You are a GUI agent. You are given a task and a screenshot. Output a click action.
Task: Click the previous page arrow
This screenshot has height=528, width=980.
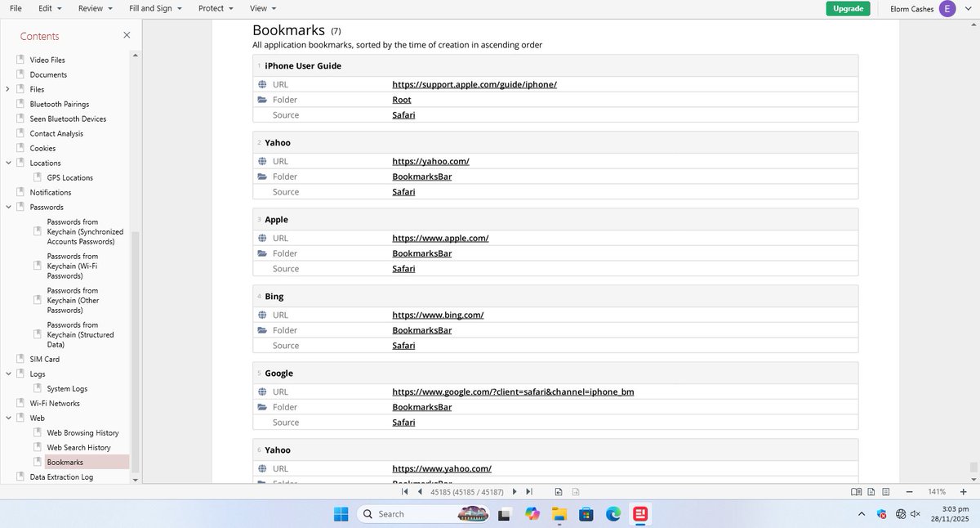(420, 492)
